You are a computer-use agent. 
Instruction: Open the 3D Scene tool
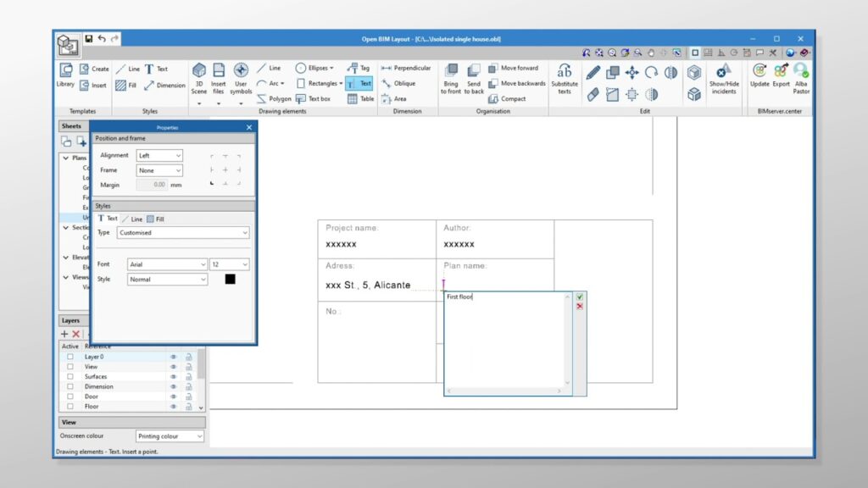point(199,75)
